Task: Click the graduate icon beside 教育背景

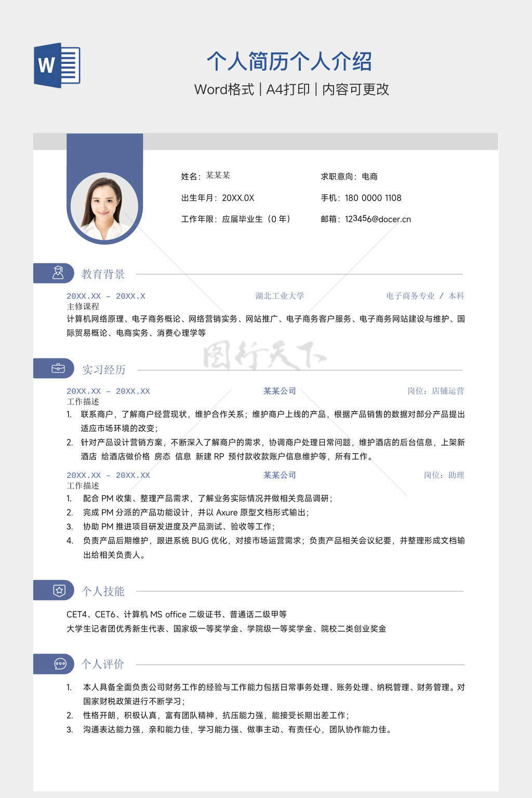Action: (58, 273)
